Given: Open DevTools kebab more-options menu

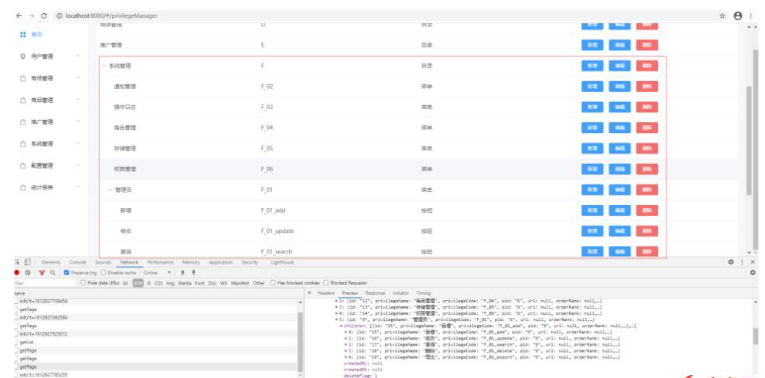Looking at the screenshot, I should [743, 262].
